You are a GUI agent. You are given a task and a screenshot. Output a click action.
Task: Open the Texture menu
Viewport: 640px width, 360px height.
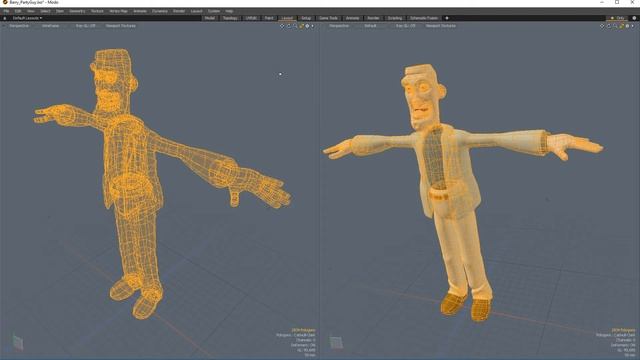97,11
